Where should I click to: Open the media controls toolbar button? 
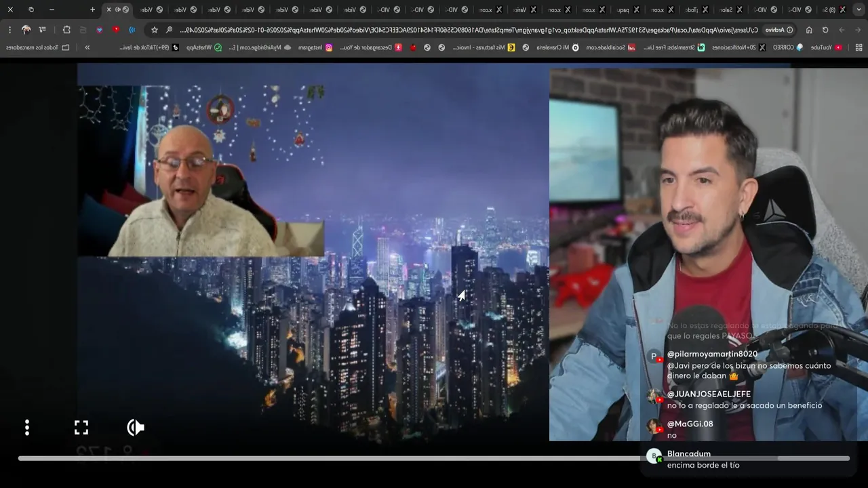[x=43, y=30]
